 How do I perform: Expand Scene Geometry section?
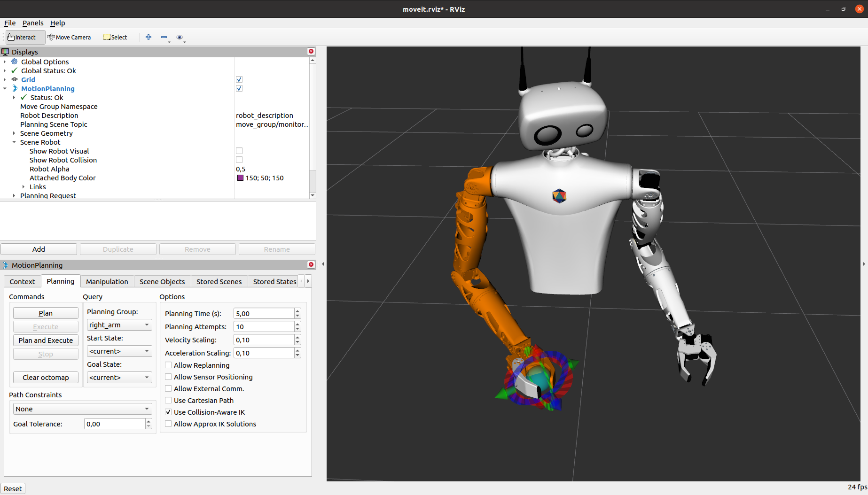tap(14, 133)
